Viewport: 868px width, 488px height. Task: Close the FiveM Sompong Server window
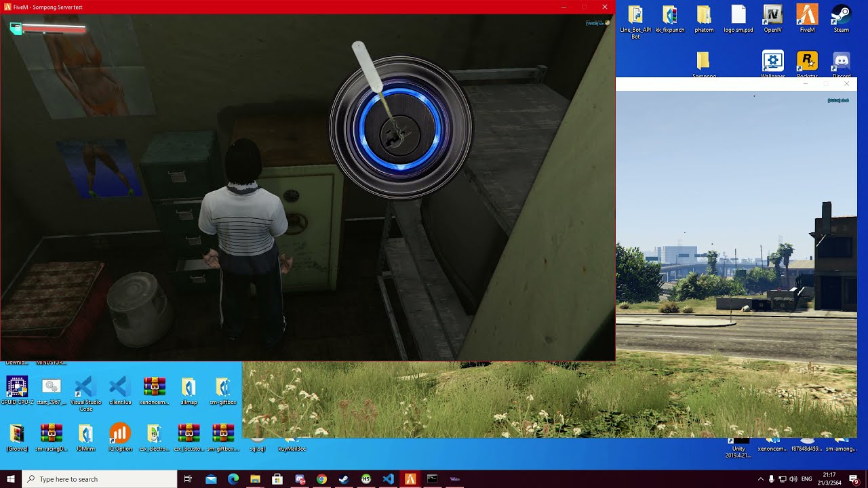605,7
